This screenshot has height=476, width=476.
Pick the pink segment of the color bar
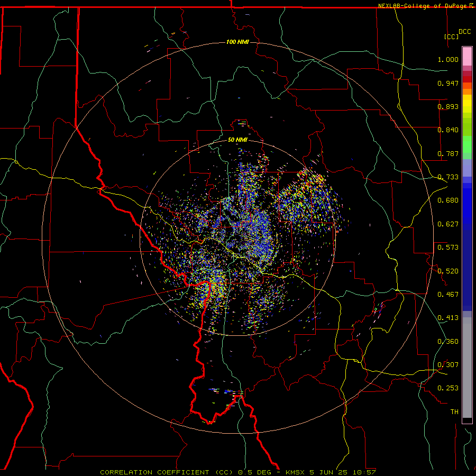[x=467, y=57]
